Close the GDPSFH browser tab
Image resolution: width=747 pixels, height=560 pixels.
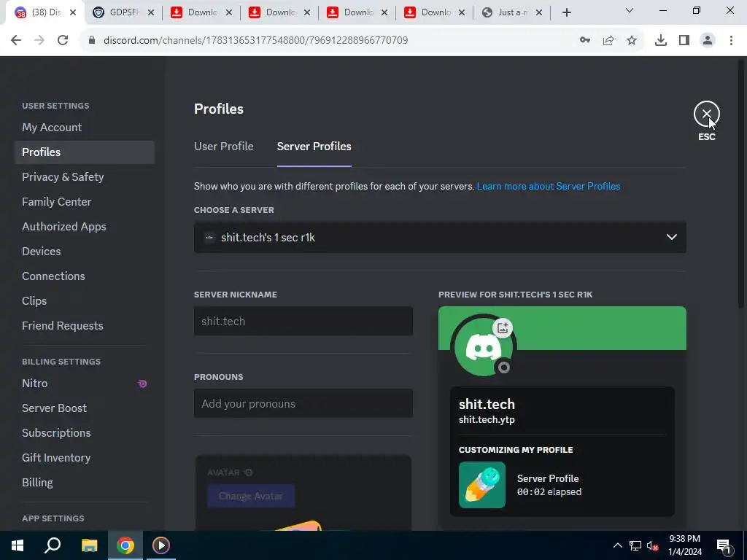click(151, 12)
